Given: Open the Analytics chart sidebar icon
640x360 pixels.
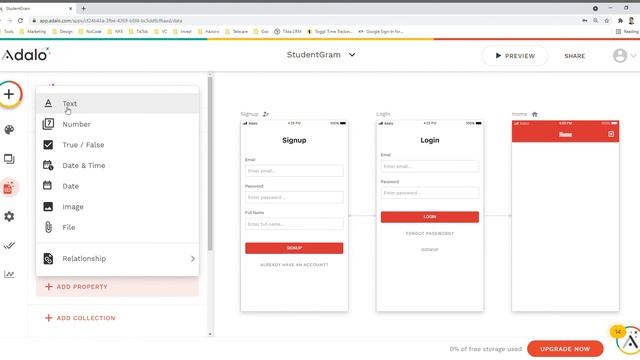Looking at the screenshot, I should [x=9, y=274].
